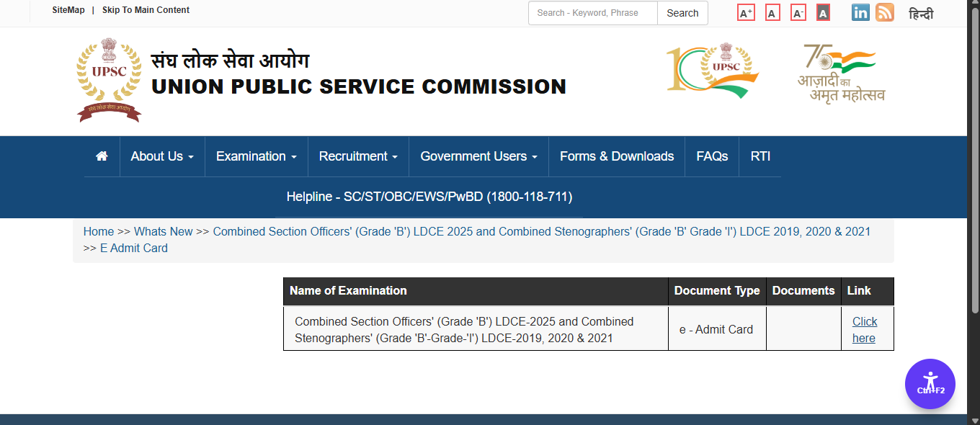Viewport: 980px width, 425px height.
Task: Click the Search button
Action: (x=682, y=13)
